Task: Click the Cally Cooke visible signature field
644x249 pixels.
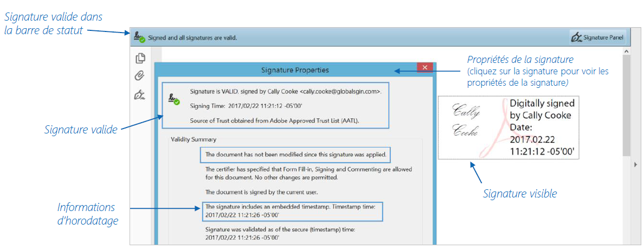Action: click(508, 128)
